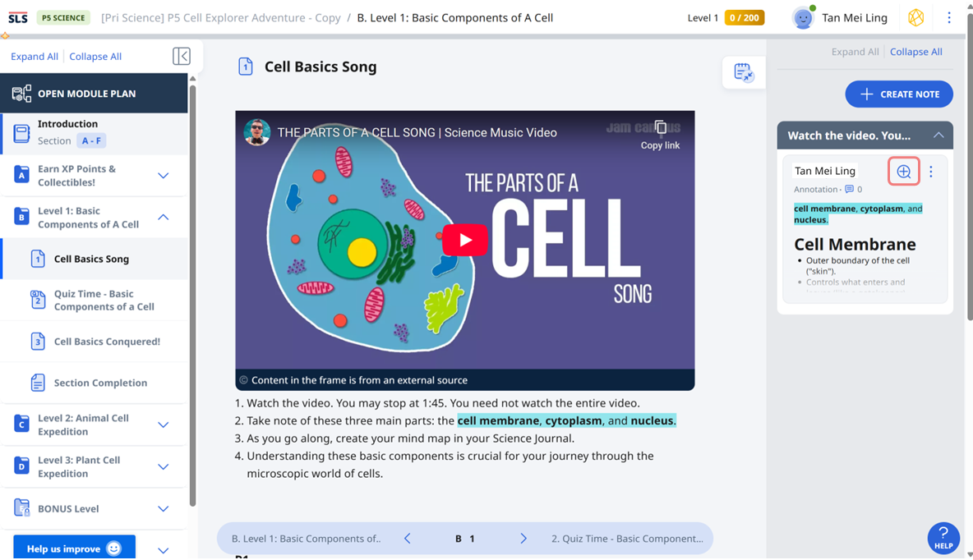Open Cell Basics Conquered! page
The height and width of the screenshot is (560, 973).
click(x=107, y=342)
